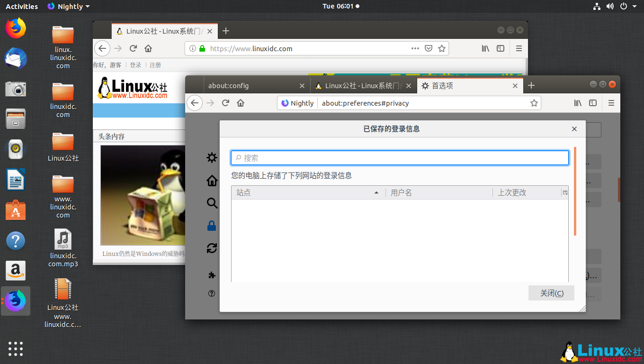Open new tab in Nightly window
Image resolution: width=644 pixels, height=364 pixels.
coord(531,85)
